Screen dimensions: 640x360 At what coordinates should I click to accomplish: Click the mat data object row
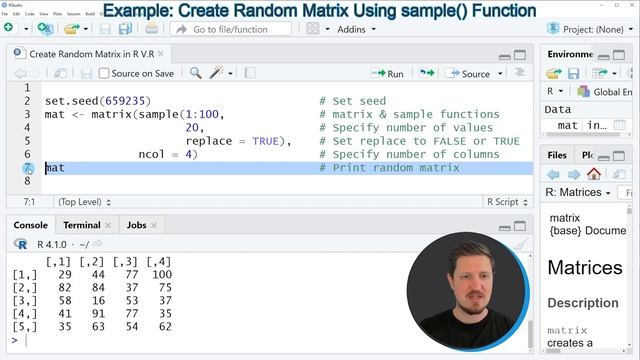click(586, 125)
